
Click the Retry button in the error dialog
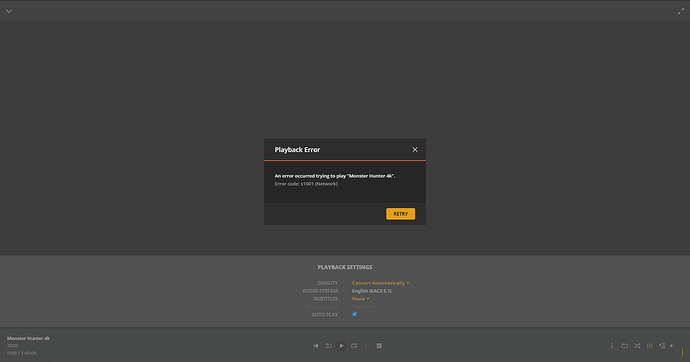[400, 214]
